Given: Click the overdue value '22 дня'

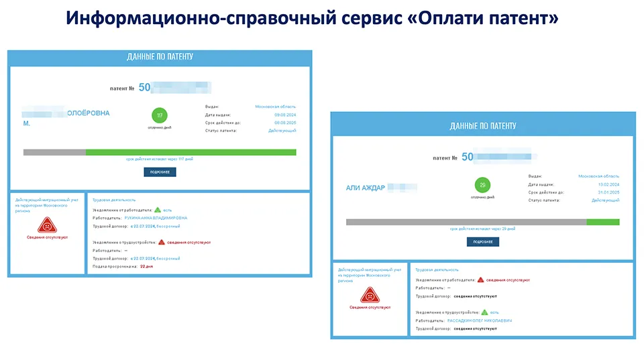Looking at the screenshot, I should point(147,266).
